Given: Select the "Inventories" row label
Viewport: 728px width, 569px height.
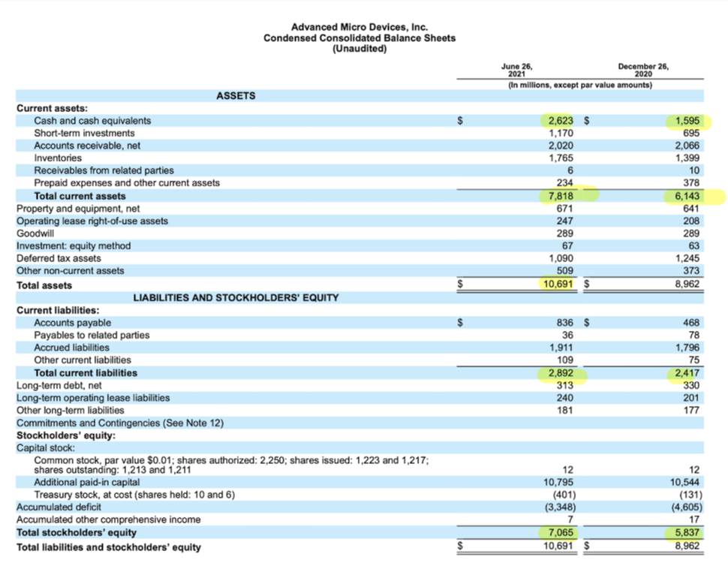Looking at the screenshot, I should coord(58,158).
